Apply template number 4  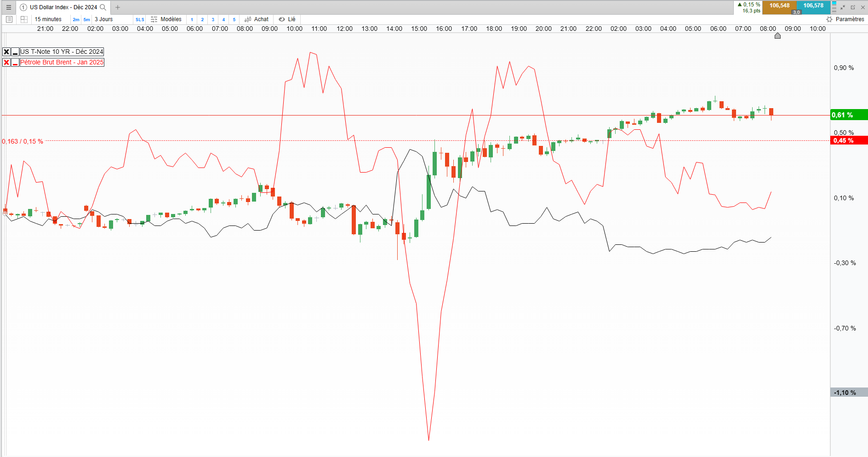coord(223,19)
